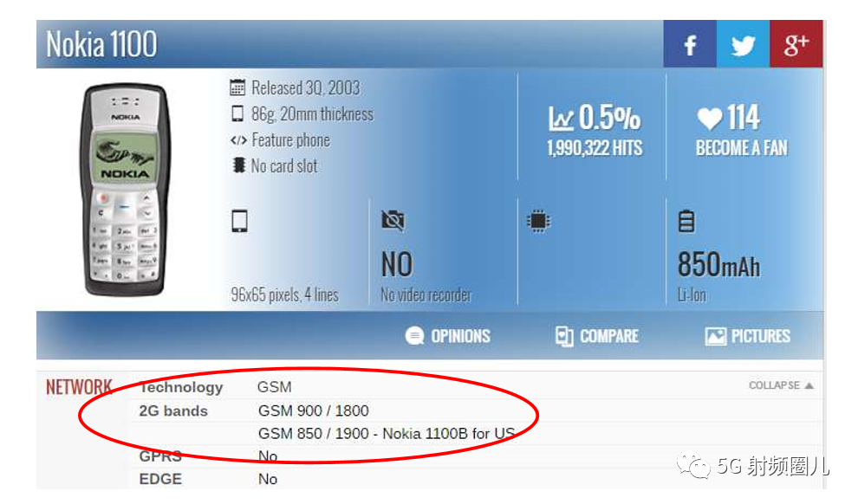Screen dimensions: 858x504
Task: Click the No card slot text
Action: 284,166
